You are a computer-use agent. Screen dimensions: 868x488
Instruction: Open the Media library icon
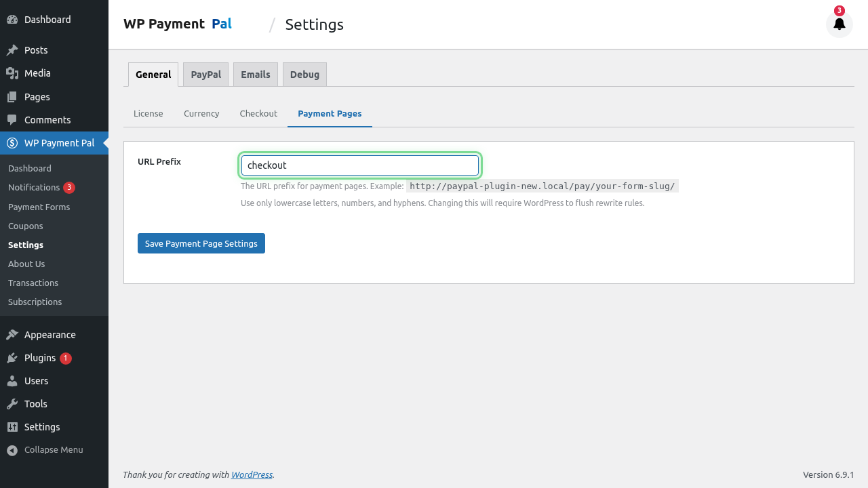click(x=12, y=73)
